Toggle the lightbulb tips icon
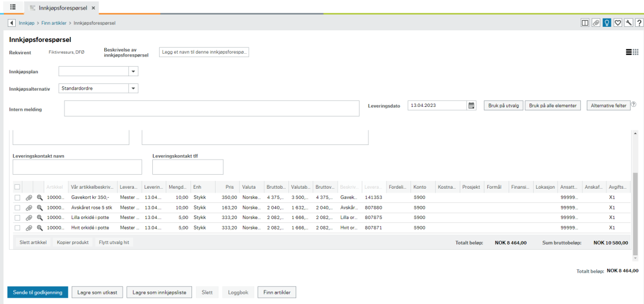The image size is (644, 304). (606, 23)
